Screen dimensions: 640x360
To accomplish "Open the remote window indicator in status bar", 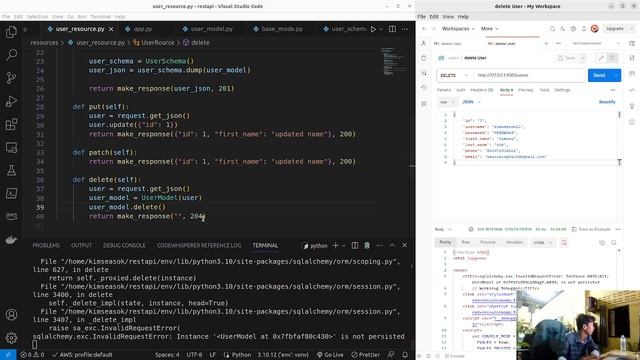I will click(8, 355).
